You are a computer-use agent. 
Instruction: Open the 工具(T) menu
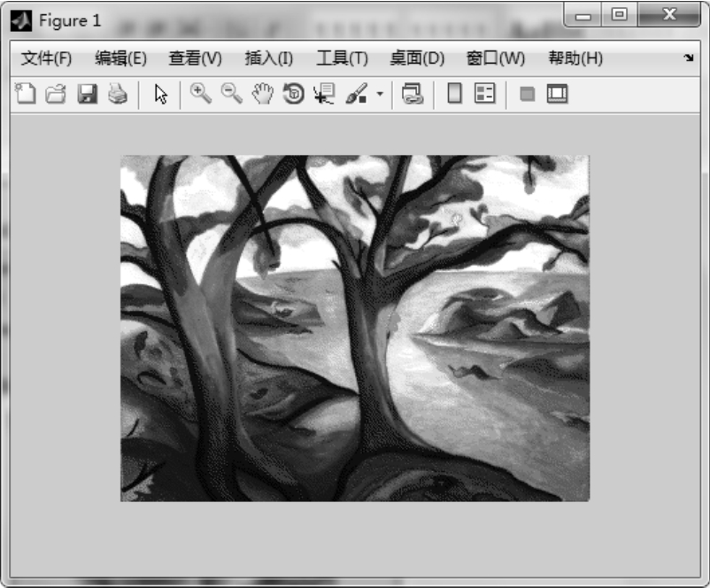point(342,58)
